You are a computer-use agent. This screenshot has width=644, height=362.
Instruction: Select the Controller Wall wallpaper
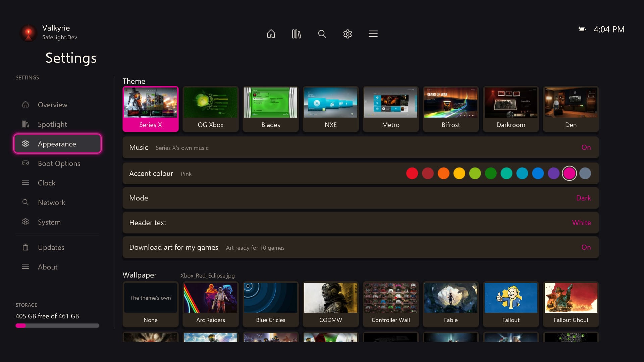391,304
